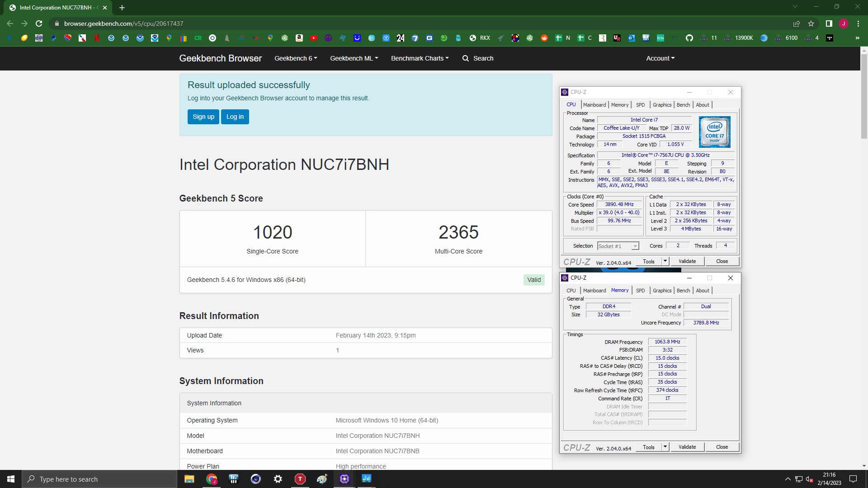Open File Explorer from the taskbar
Image resolution: width=868 pixels, height=488 pixels.
(189, 479)
